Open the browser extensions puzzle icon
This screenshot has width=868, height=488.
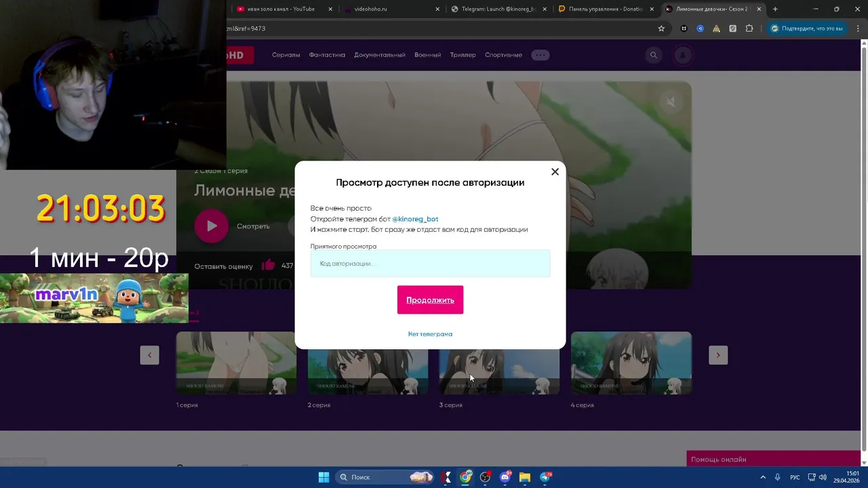[x=749, y=28]
